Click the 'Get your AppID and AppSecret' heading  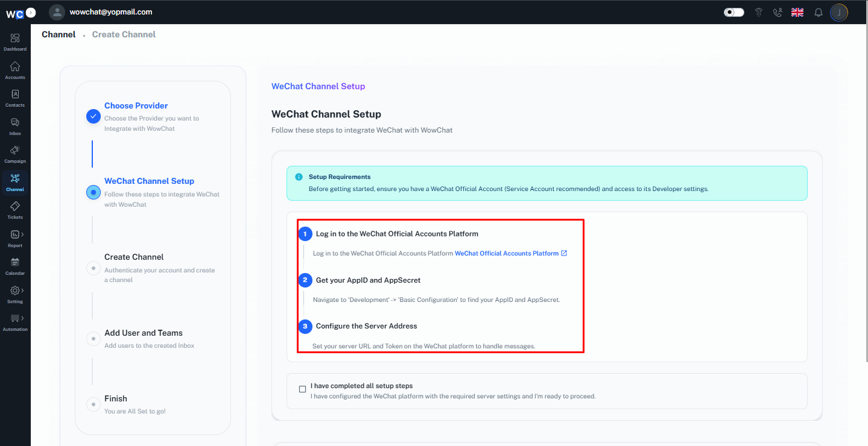369,280
